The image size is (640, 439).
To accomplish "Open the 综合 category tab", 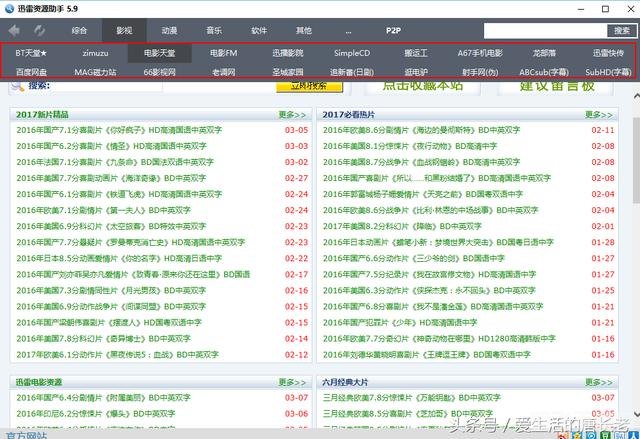I will (79, 30).
